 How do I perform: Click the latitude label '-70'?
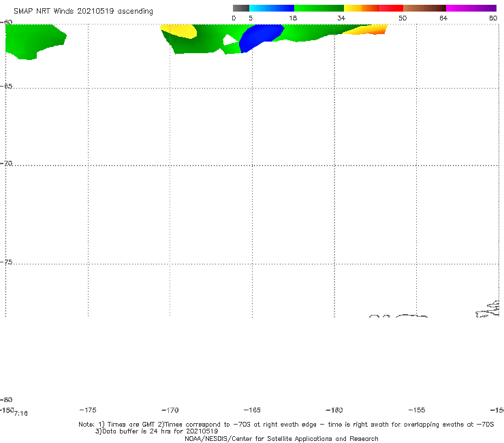pyautogui.click(x=6, y=164)
